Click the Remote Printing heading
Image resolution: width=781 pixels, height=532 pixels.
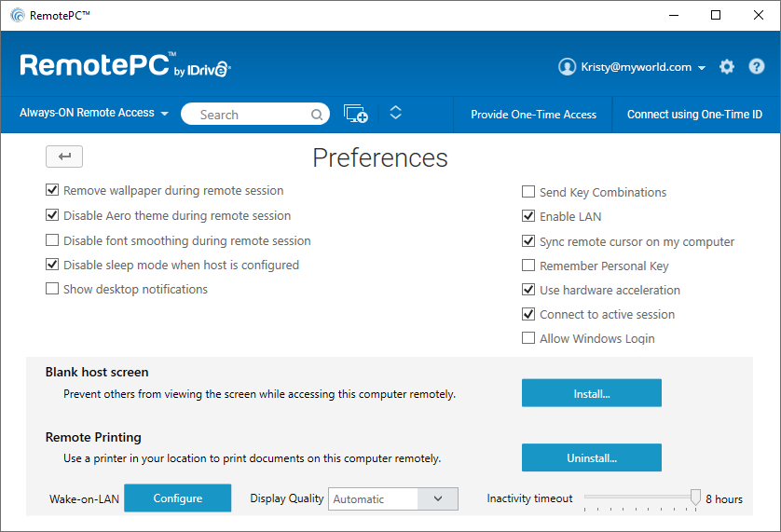coord(93,437)
